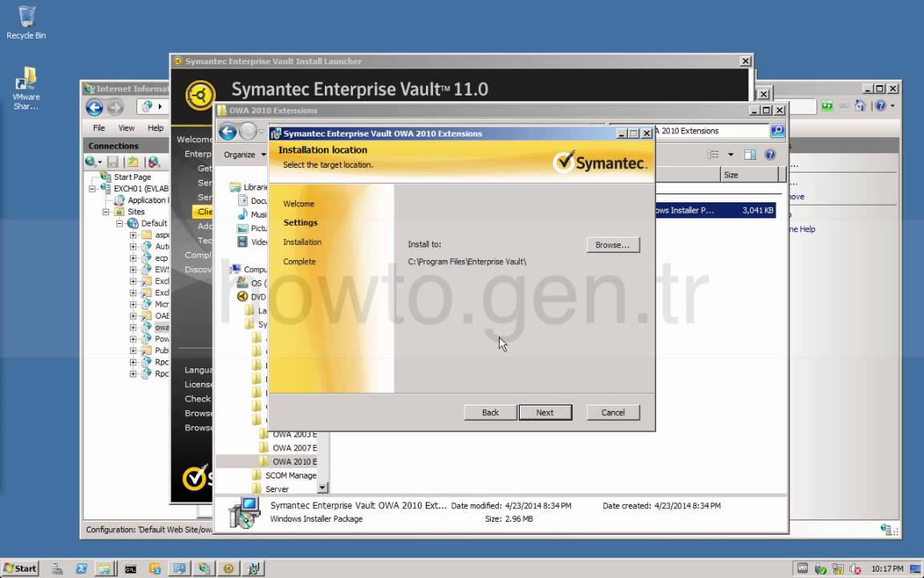Switch to the installer package taskbar button
This screenshot has height=578, width=924.
pyautogui.click(x=254, y=568)
